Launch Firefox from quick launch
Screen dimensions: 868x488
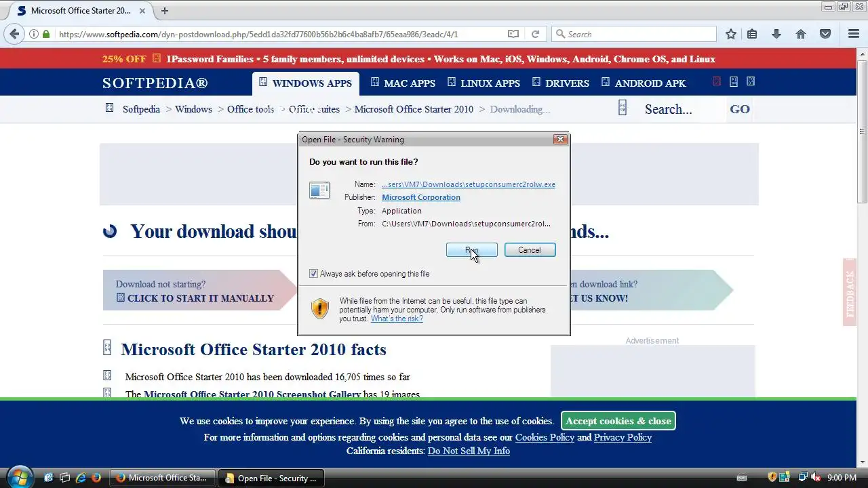(x=96, y=478)
